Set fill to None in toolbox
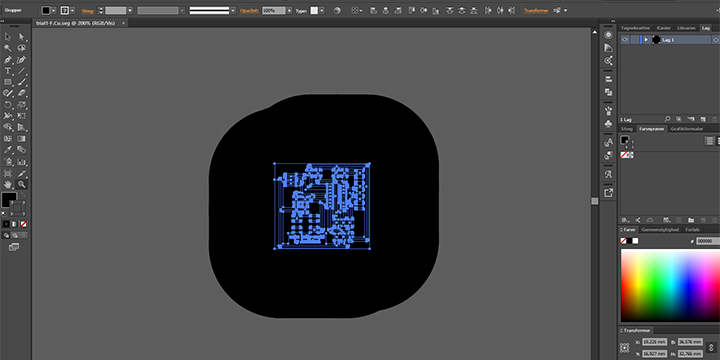 (x=23, y=224)
